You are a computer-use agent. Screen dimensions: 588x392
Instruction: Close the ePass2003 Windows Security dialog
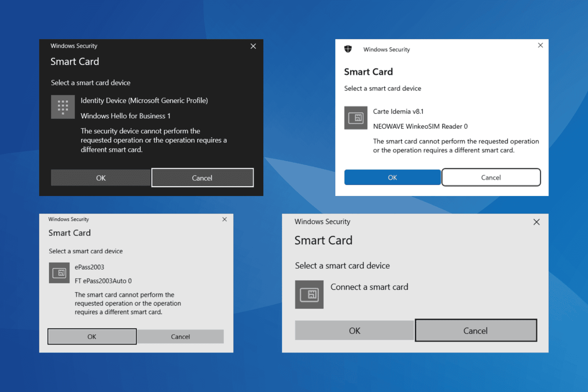pos(224,219)
